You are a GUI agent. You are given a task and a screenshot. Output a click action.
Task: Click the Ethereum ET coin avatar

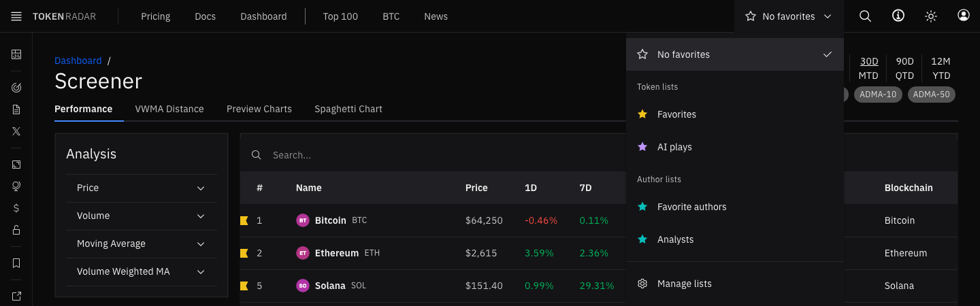tap(303, 253)
